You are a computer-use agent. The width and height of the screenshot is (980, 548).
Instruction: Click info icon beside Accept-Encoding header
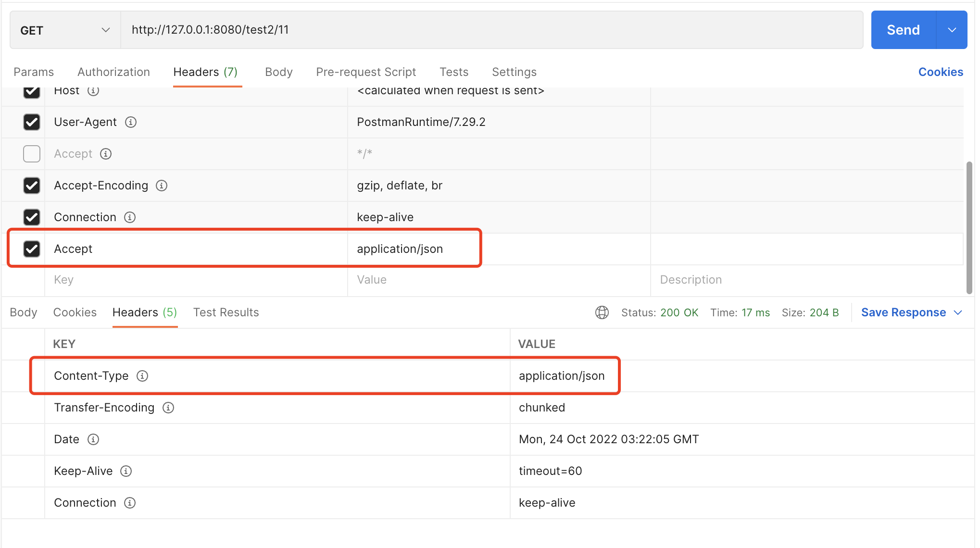[x=162, y=186]
